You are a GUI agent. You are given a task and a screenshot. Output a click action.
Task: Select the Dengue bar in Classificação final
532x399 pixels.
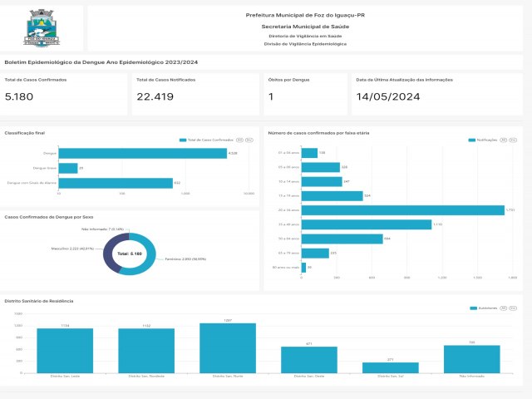[143, 153]
